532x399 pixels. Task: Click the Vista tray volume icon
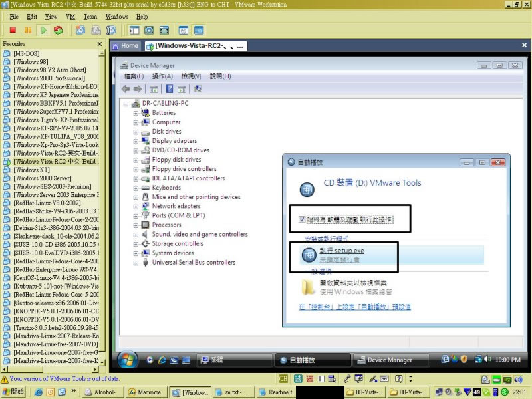pyautogui.click(x=488, y=359)
